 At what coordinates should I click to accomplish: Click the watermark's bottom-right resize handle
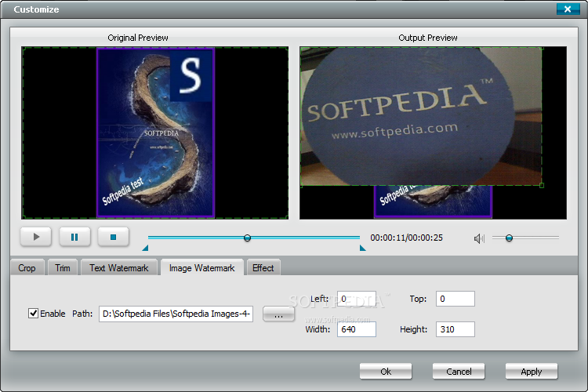pyautogui.click(x=542, y=185)
